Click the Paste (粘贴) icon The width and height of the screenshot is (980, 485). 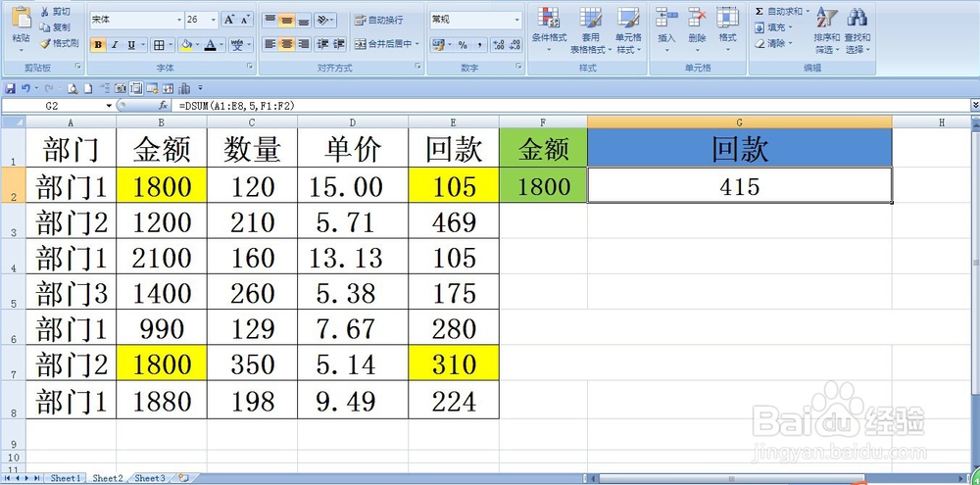[x=21, y=18]
